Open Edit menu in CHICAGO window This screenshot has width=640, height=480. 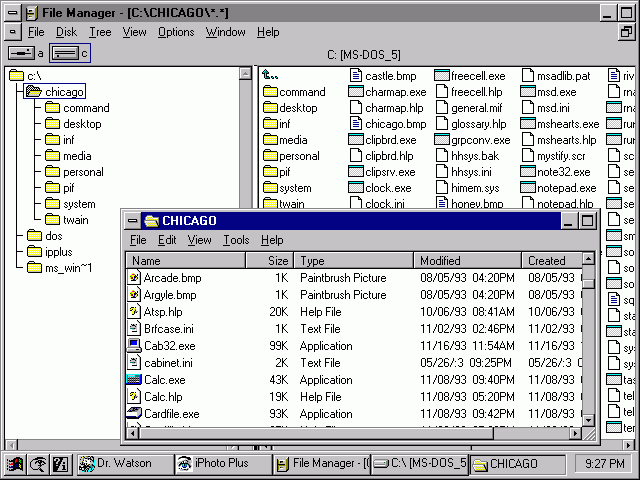pos(167,240)
